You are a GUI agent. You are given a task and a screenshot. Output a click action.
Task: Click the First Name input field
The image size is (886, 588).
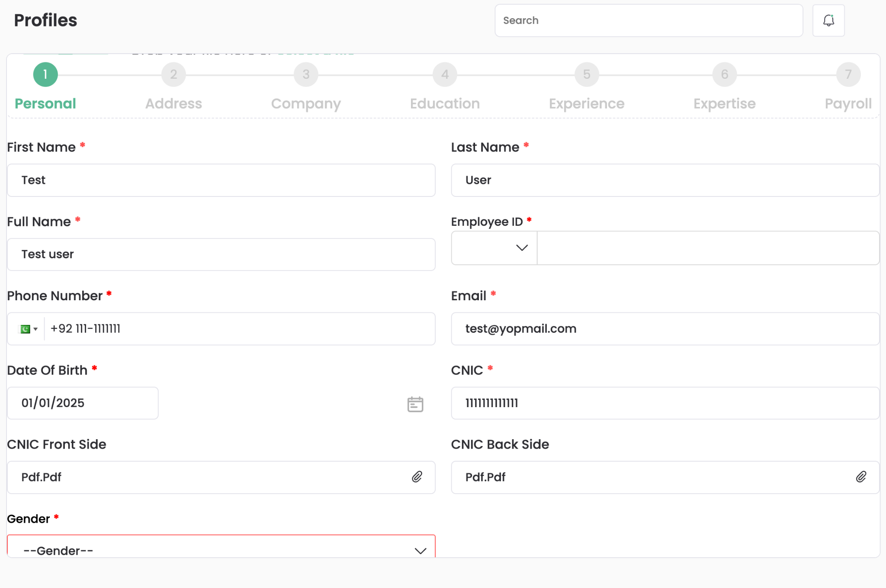221,180
